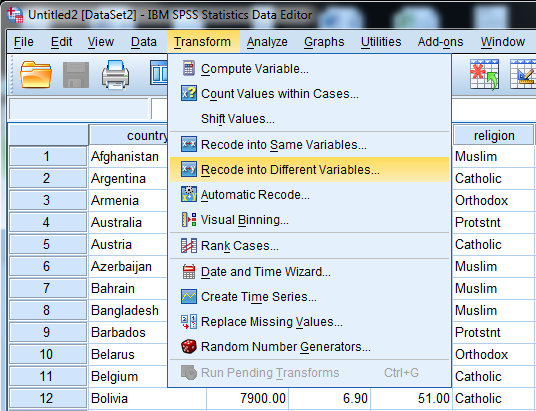Open Random Number Generators entry
Viewport: 536px width, 411px height.
pyautogui.click(x=309, y=346)
